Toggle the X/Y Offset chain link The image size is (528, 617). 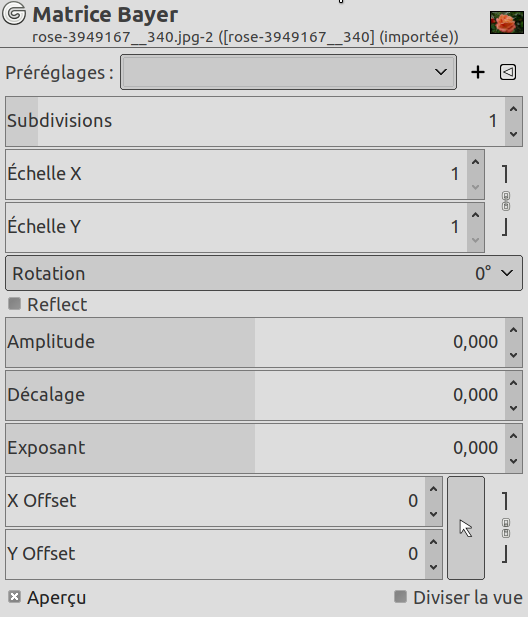tap(506, 528)
